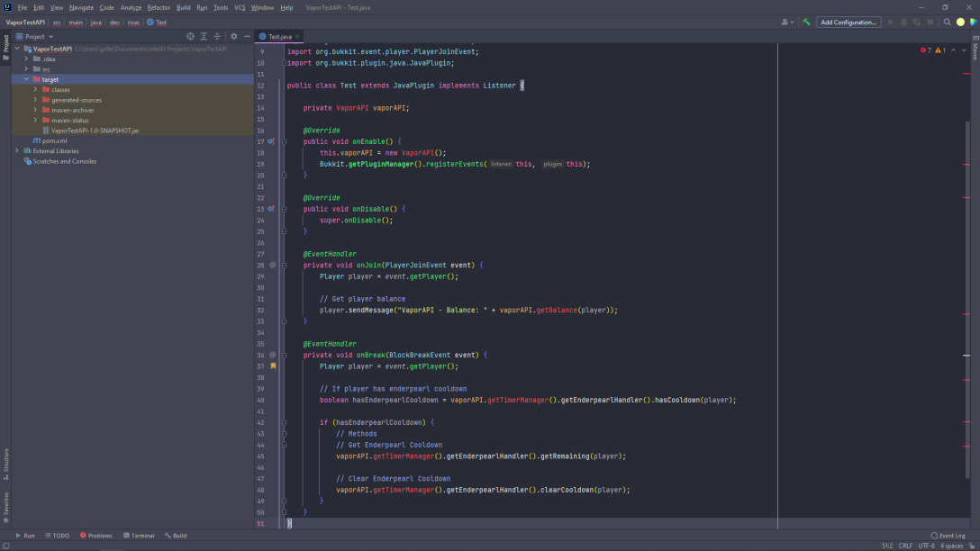Click the Stop square icon in toolbar

click(930, 22)
